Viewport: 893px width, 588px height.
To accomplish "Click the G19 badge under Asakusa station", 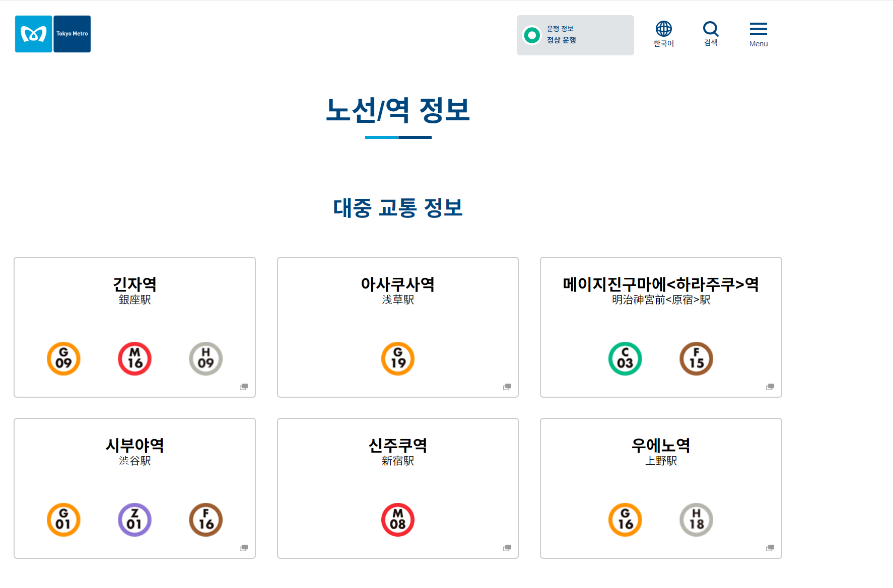I will coord(398,358).
